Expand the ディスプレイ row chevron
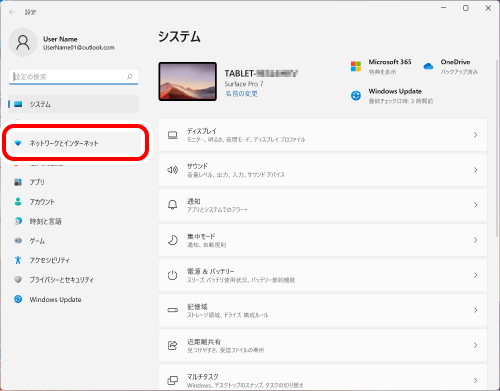The image size is (500, 391). tap(475, 135)
